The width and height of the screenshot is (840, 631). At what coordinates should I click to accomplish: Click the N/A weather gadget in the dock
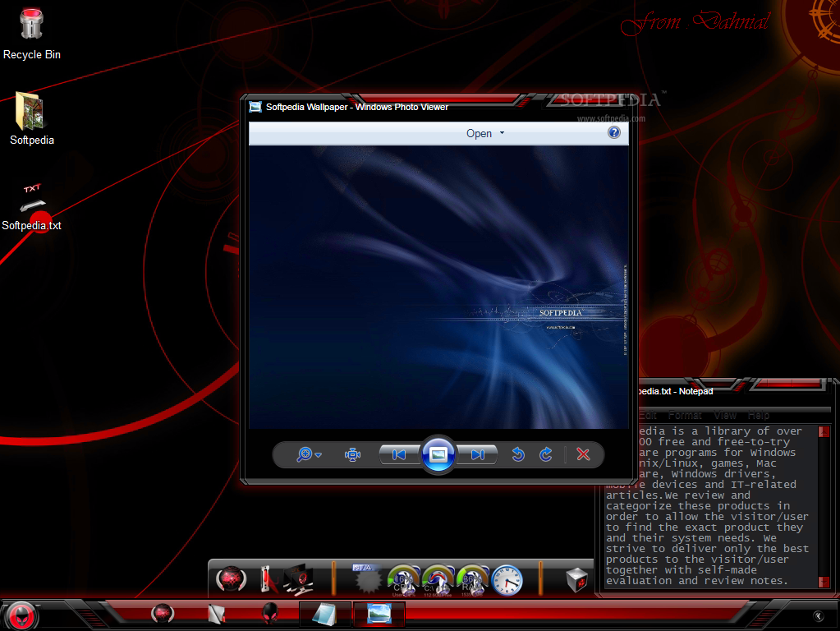368,579
